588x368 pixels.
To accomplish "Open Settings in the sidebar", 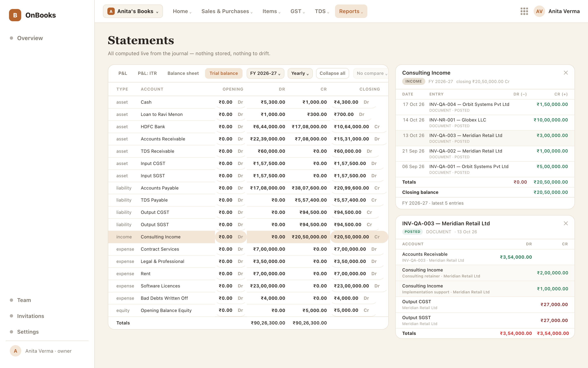I will click(28, 332).
